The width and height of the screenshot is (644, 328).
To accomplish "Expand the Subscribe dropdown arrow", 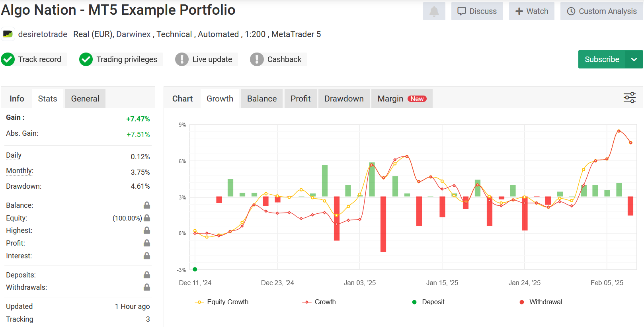I will pos(634,59).
